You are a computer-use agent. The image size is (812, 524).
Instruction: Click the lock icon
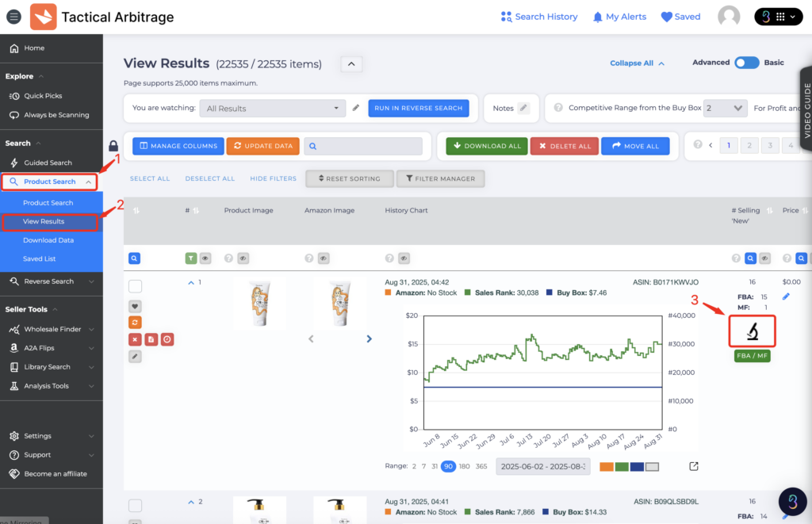click(x=113, y=146)
